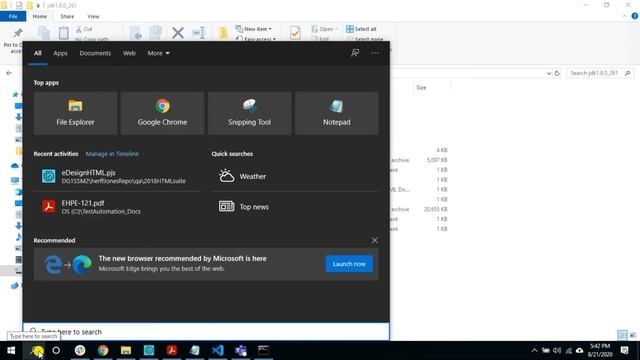Open recent file EHPE-121.pdf

tap(117, 207)
